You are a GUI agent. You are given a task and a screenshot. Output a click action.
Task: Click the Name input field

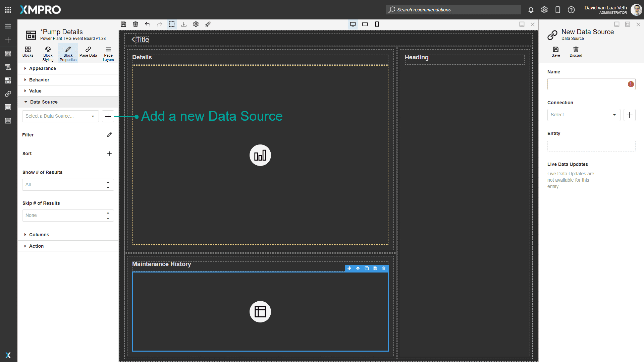pyautogui.click(x=587, y=84)
